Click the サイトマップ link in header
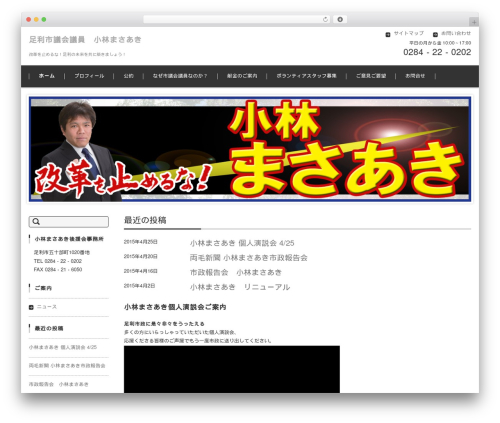Viewport: 500px width, 423px height. (409, 33)
